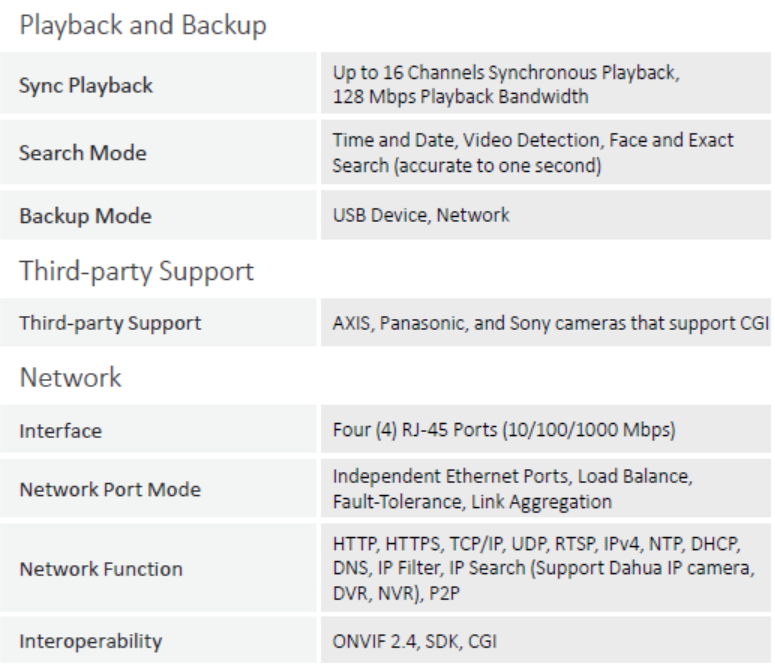The height and width of the screenshot is (667, 775).
Task: Click the ONVIF 2.4, SDK, CGI value
Action: pyautogui.click(x=414, y=641)
